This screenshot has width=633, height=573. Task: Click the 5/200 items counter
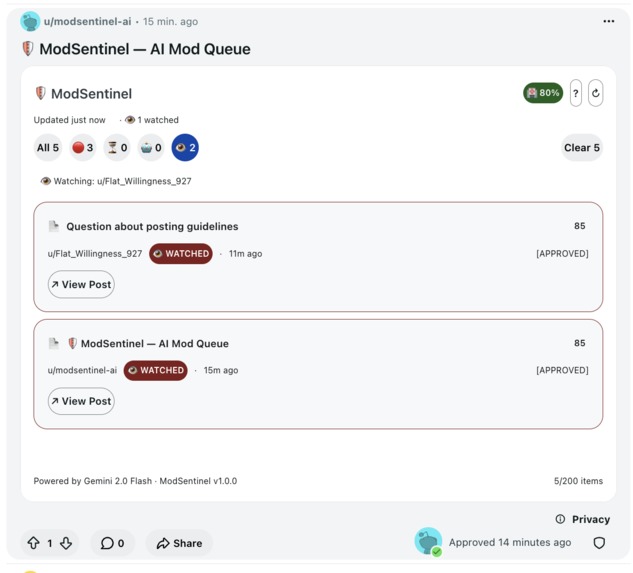tap(578, 481)
